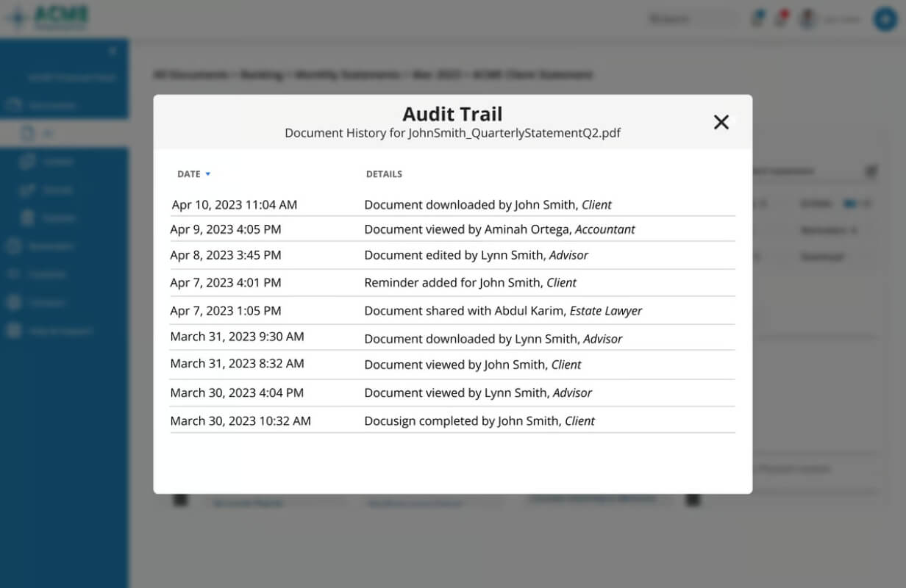Open the top bar icon with blue badge
The image size is (906, 588).
pyautogui.click(x=758, y=18)
